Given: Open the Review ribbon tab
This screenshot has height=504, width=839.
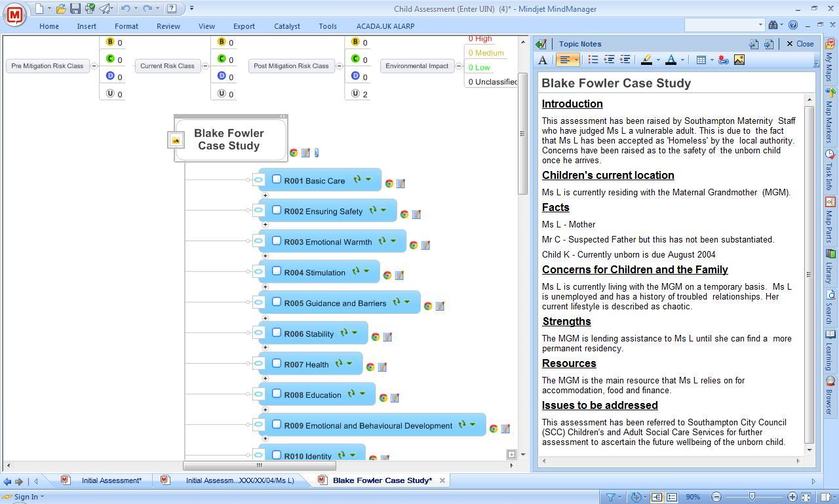Looking at the screenshot, I should [168, 26].
